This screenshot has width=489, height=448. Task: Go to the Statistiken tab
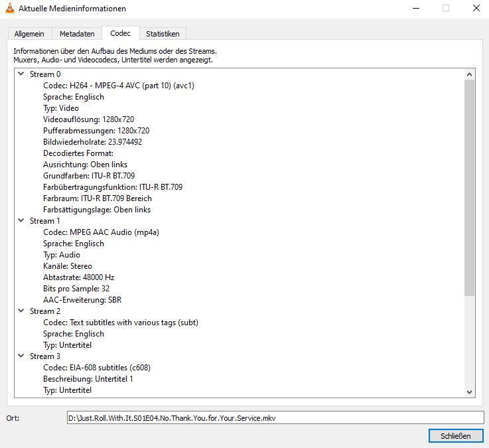[163, 34]
